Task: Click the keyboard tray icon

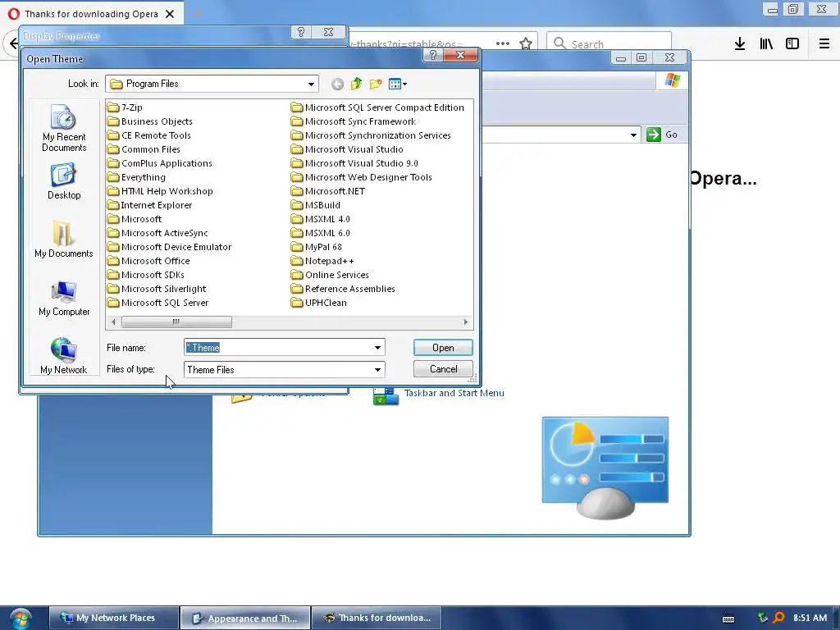Action: tap(728, 619)
